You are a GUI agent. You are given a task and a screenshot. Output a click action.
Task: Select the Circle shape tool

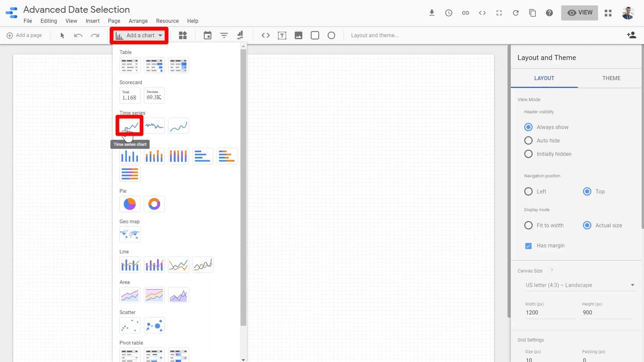(x=331, y=35)
